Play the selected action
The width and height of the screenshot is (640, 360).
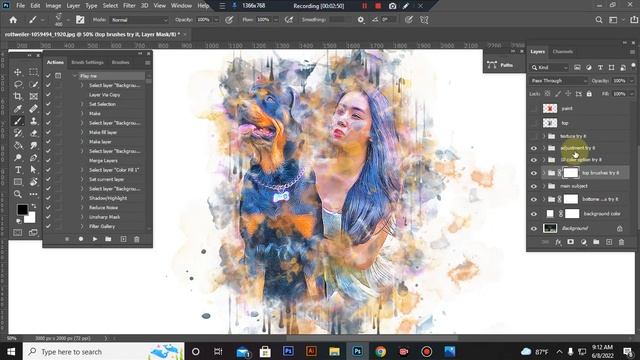pos(95,239)
